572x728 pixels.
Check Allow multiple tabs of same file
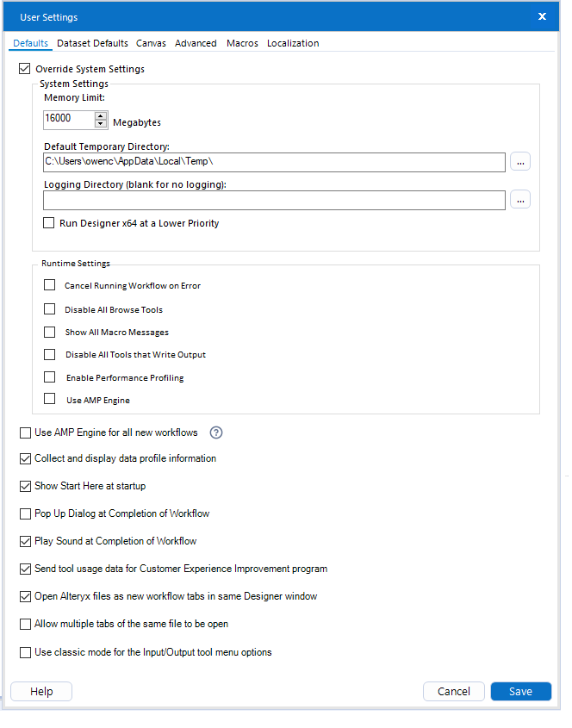[25, 625]
